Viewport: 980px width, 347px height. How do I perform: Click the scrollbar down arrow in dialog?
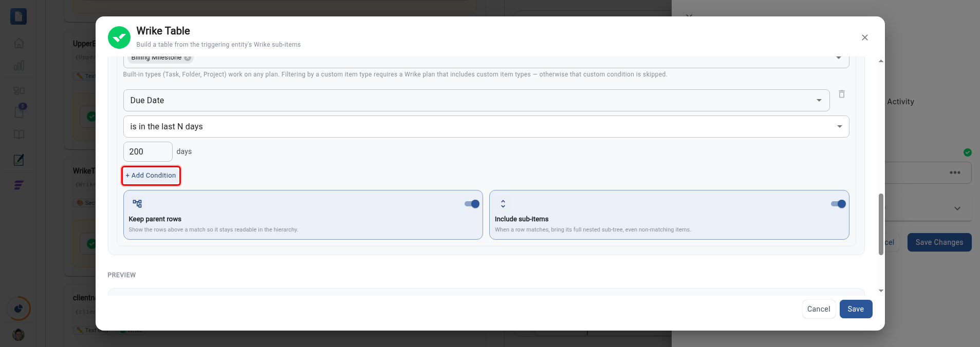click(x=881, y=291)
